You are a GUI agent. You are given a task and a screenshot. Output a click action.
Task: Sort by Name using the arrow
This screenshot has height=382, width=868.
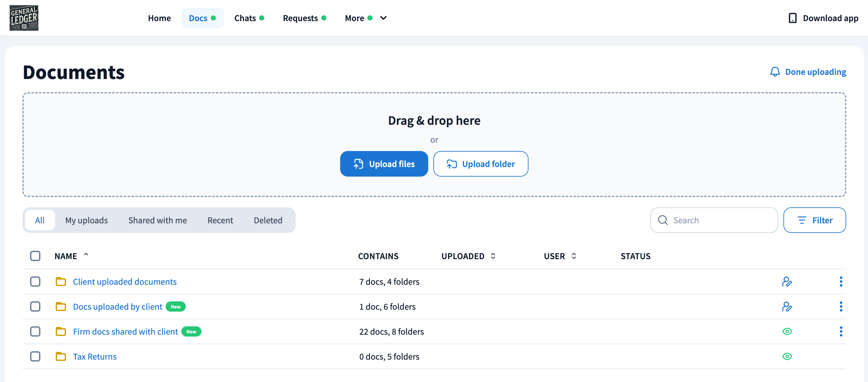pyautogui.click(x=86, y=254)
